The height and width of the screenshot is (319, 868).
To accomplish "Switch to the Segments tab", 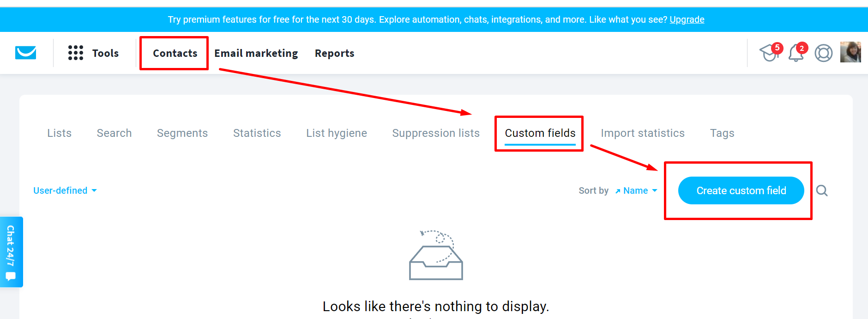I will pos(182,133).
